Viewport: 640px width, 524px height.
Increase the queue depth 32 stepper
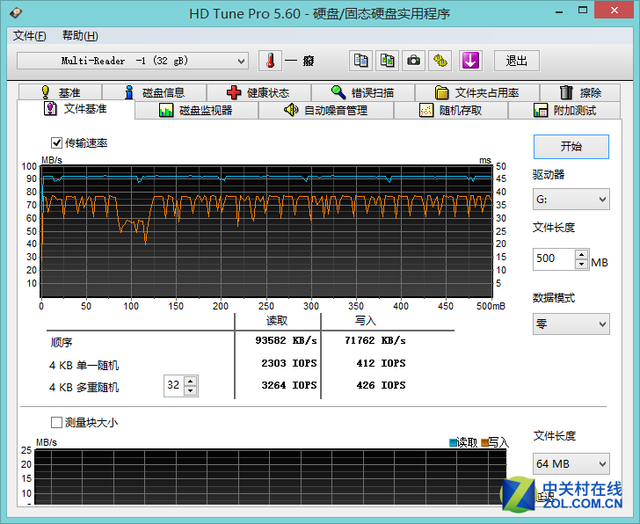coord(191,381)
